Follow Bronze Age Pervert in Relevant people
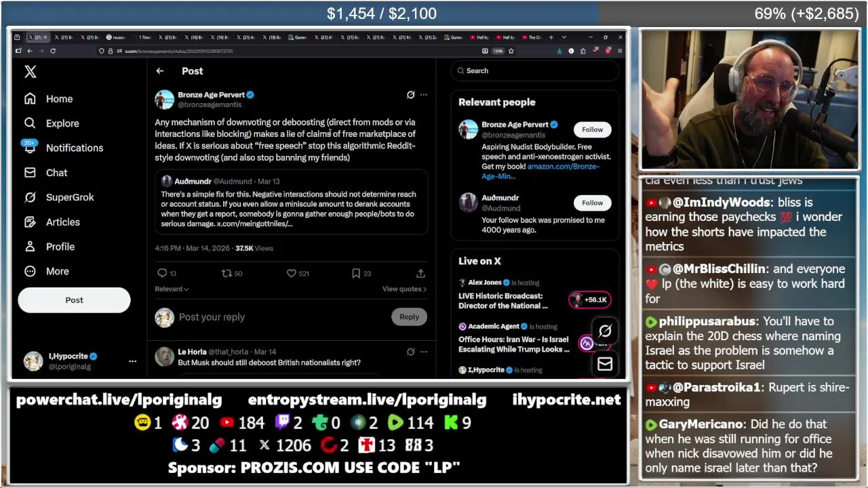This screenshot has width=868, height=488. tap(592, 129)
